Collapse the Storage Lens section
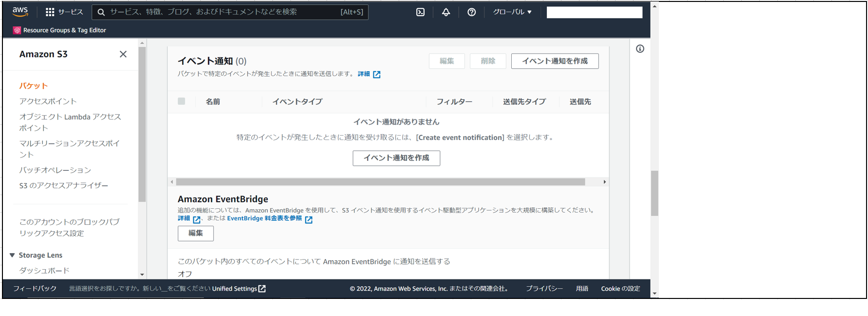 coord(12,255)
